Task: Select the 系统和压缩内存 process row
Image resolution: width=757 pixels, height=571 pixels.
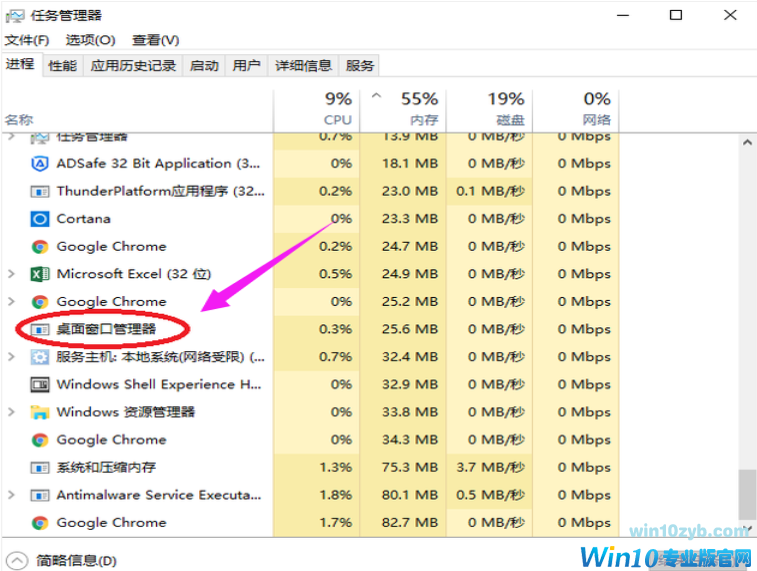Action: [x=311, y=467]
